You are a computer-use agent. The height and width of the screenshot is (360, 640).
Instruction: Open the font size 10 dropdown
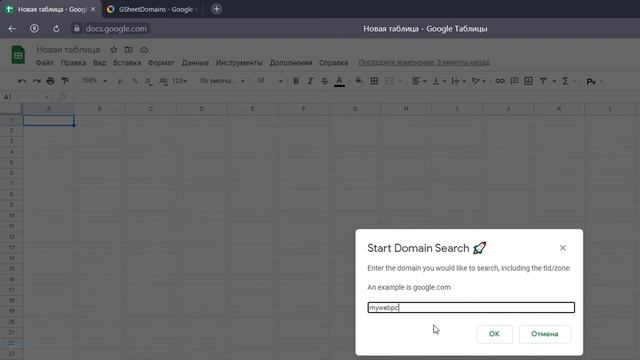pos(270,81)
